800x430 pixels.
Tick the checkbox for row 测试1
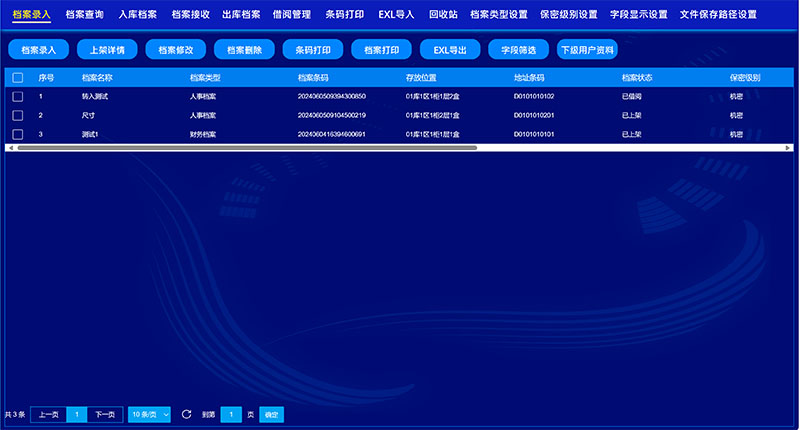pos(18,134)
